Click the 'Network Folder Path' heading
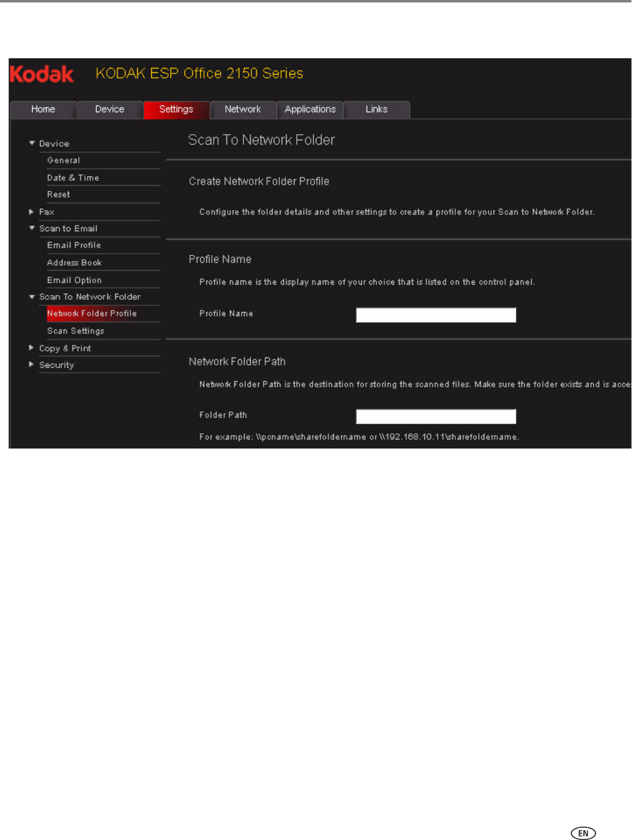This screenshot has width=632, height=840. (237, 362)
